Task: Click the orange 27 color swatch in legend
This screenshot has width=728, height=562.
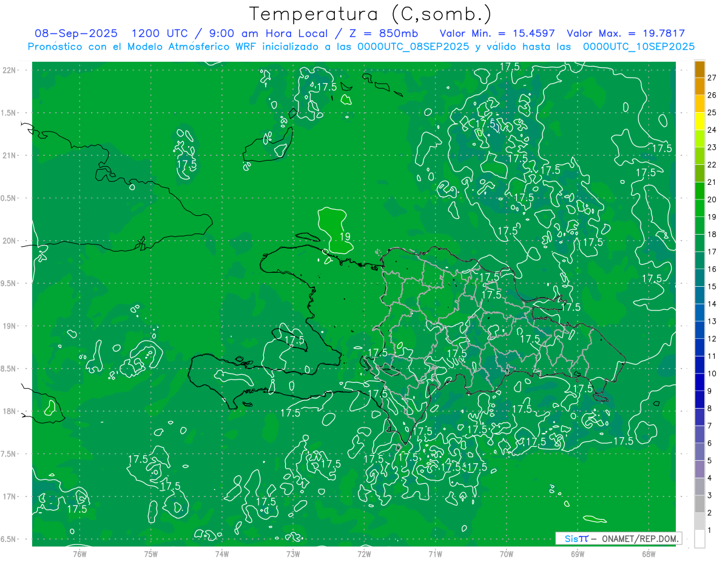Action: pos(699,70)
